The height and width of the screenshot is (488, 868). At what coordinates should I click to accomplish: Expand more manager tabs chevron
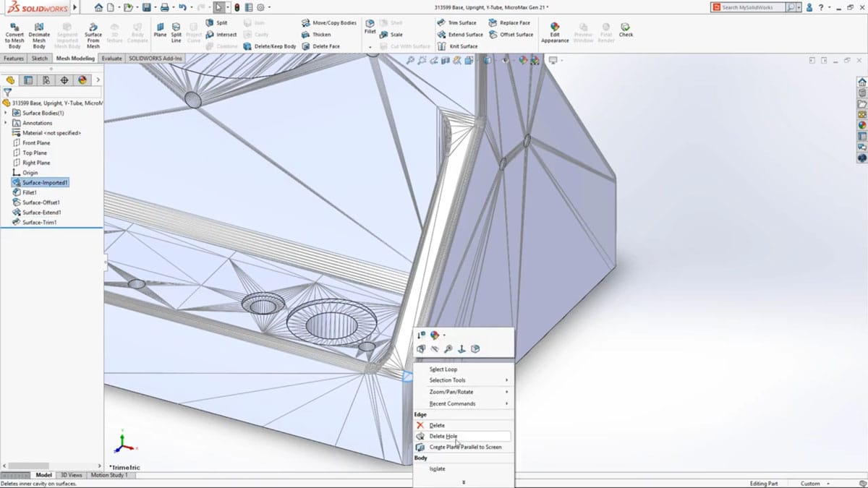[98, 80]
